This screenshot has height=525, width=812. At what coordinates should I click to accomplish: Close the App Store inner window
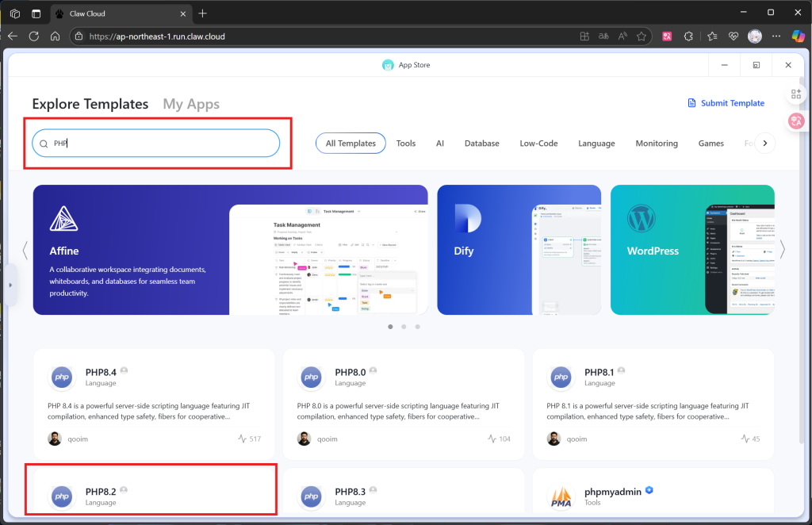tap(788, 65)
